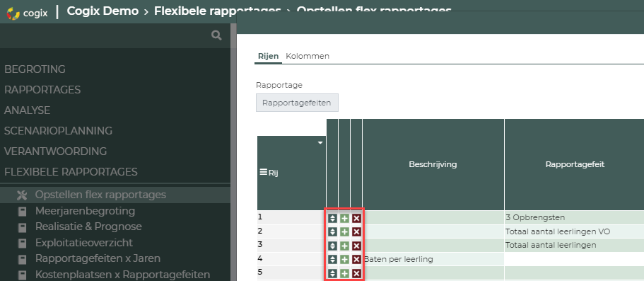Click the green plus icon on row 4

344,260
